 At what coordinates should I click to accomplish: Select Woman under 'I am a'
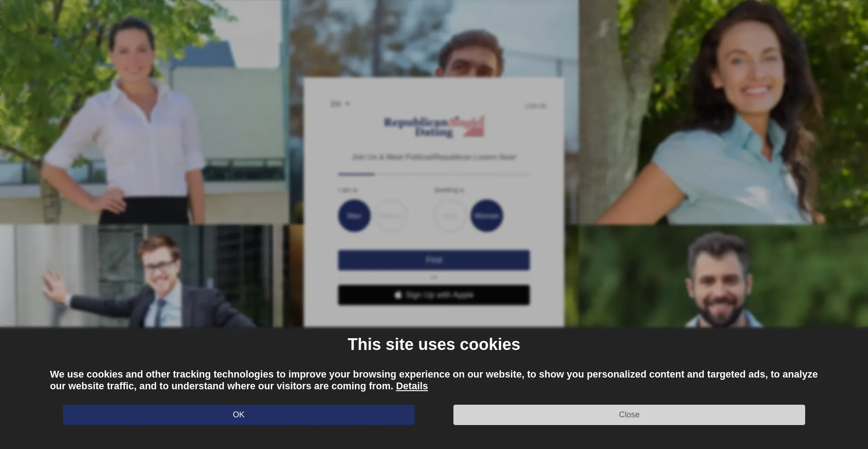tap(391, 216)
